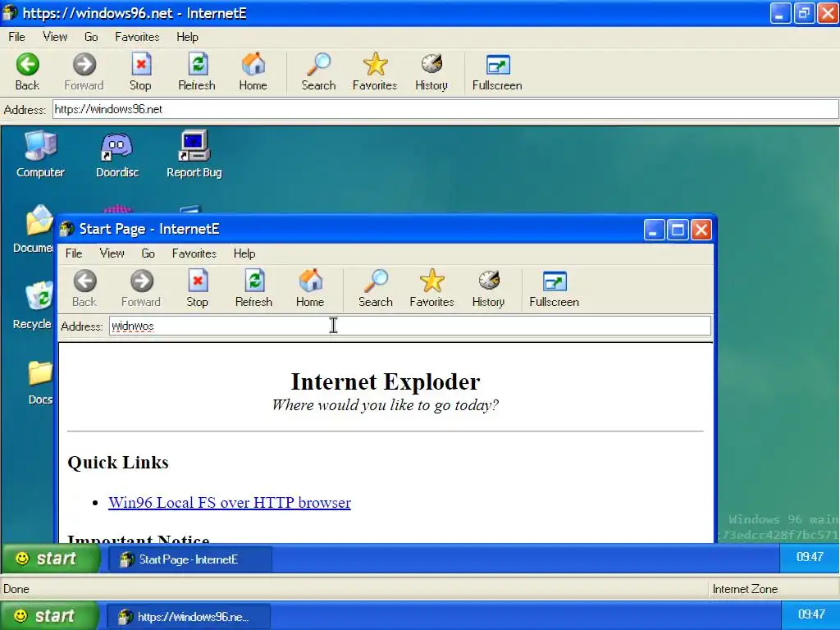
Task: Focus the outer address field with https://windows96.net
Action: click(x=445, y=109)
